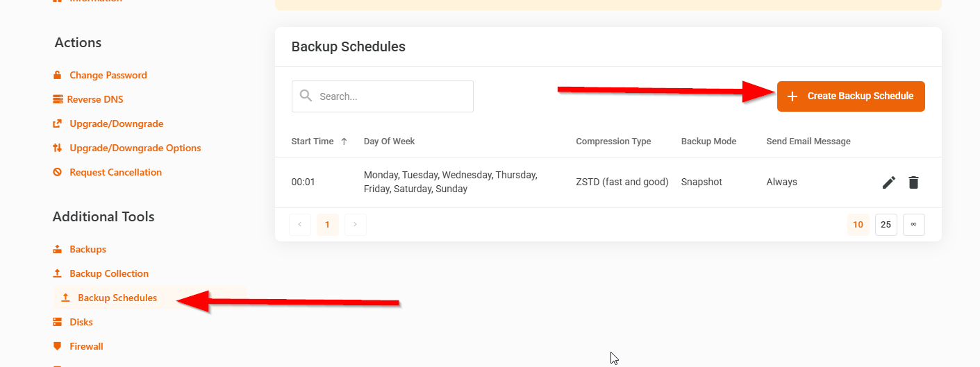Click the Disks icon in the sidebar
This screenshot has width=980, height=367.
coord(57,322)
